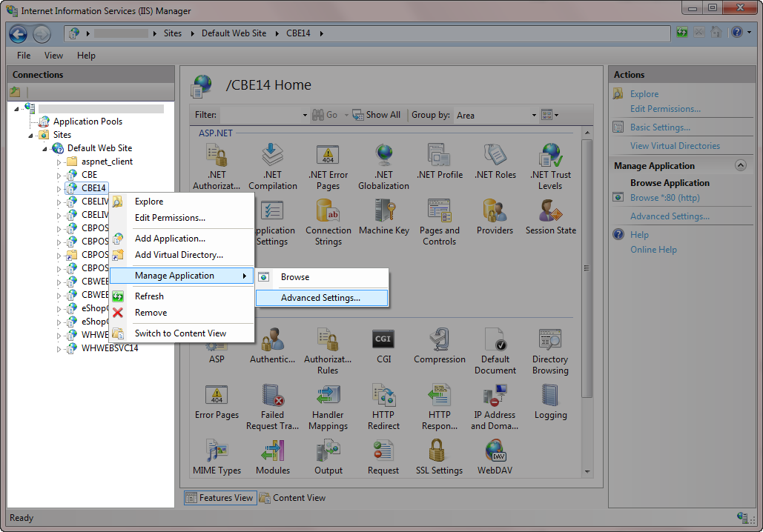Collapse the Manage Application section

739,166
